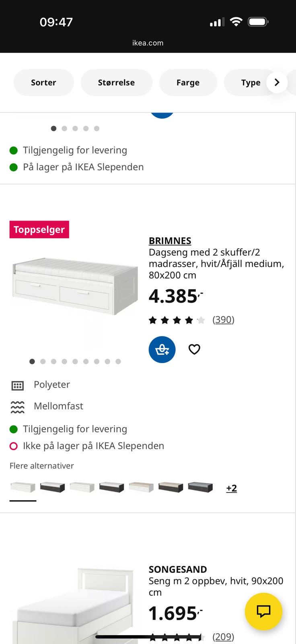Tap the Wi-Fi icon in status bar
The width and height of the screenshot is (296, 644).
pos(237,22)
